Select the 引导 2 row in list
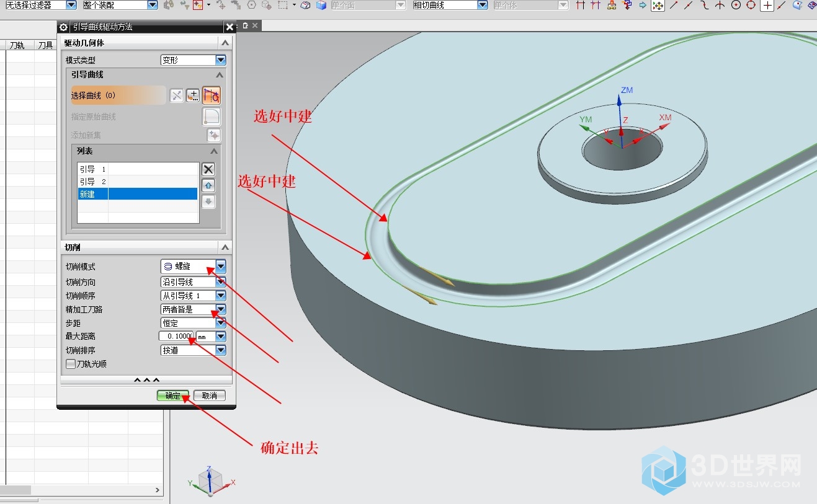Viewport: 817px width, 504px height. click(x=138, y=182)
